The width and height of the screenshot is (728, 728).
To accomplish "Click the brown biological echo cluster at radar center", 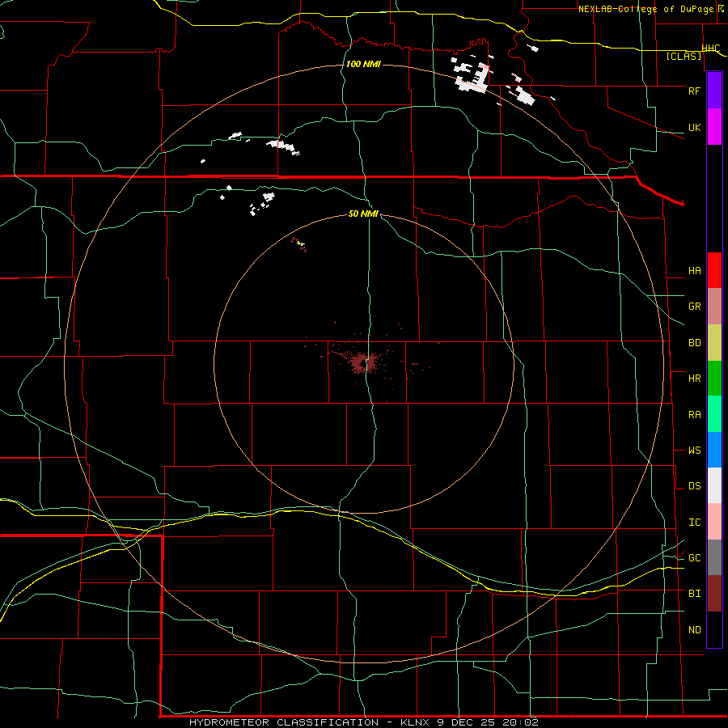I will coord(363,362).
